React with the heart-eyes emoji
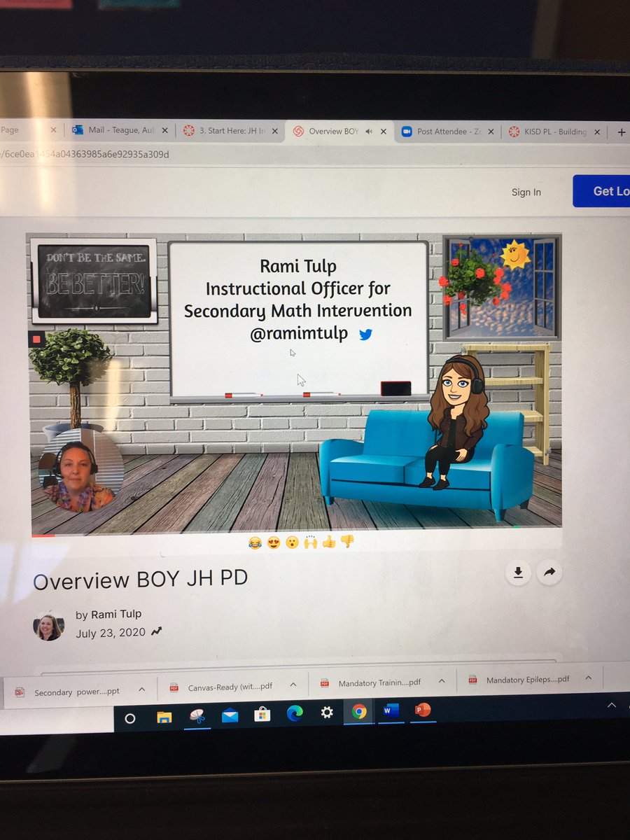The height and width of the screenshot is (840, 630). pos(273,542)
